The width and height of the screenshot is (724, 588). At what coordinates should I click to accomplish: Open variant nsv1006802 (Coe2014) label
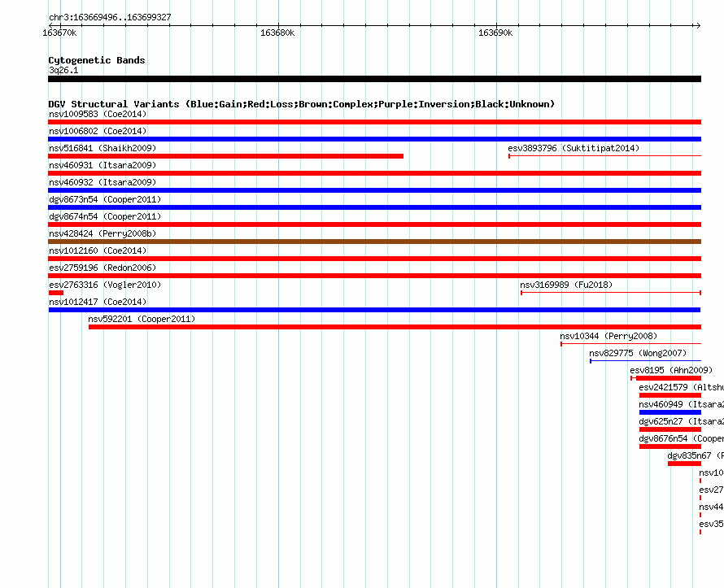(x=98, y=131)
